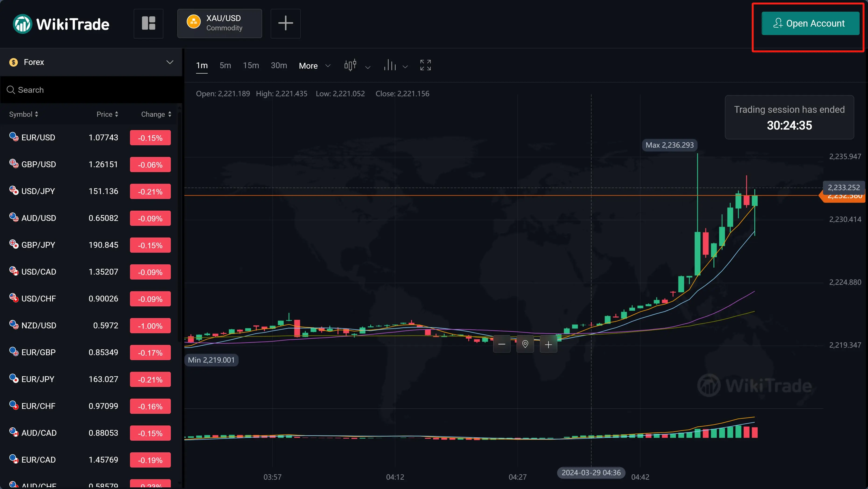Click the 2024-03-29 04:36 time marker
This screenshot has height=489, width=868.
(591, 473)
